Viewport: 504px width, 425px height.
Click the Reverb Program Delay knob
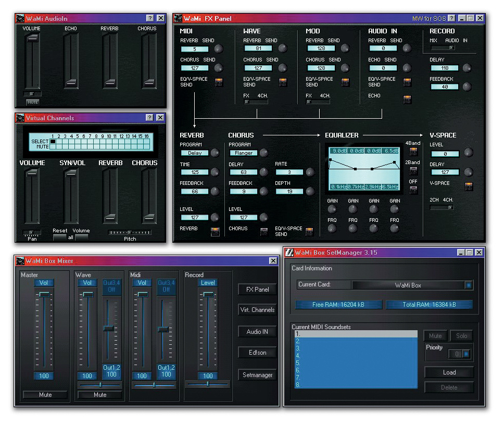[x=215, y=153]
